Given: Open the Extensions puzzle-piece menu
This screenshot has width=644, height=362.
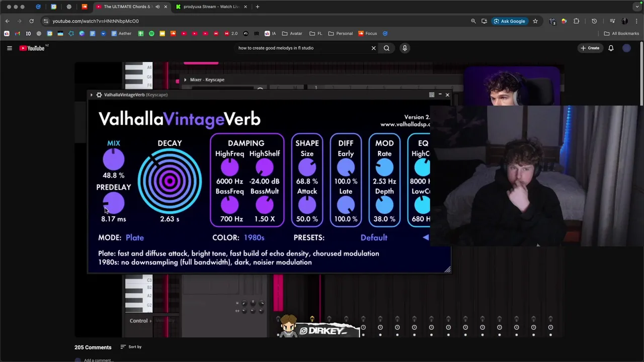Looking at the screenshot, I should tap(577, 21).
